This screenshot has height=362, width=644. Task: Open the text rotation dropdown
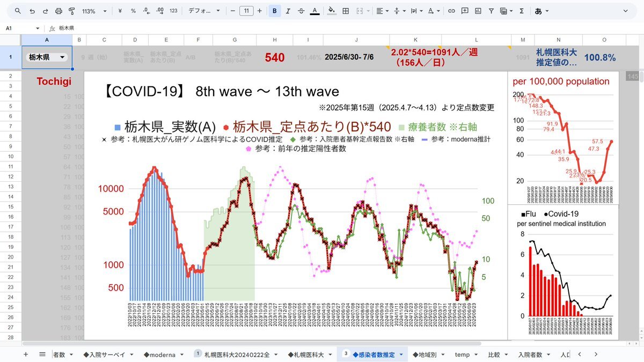pos(434,11)
